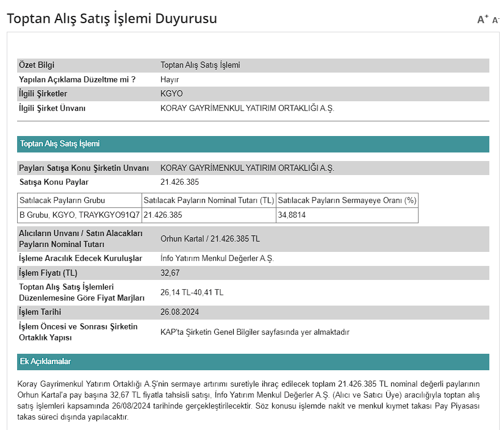Click the page title "Toptan Alış Satış İşlemi Duyurusu"
The width and height of the screenshot is (504, 430).
pyautogui.click(x=112, y=18)
